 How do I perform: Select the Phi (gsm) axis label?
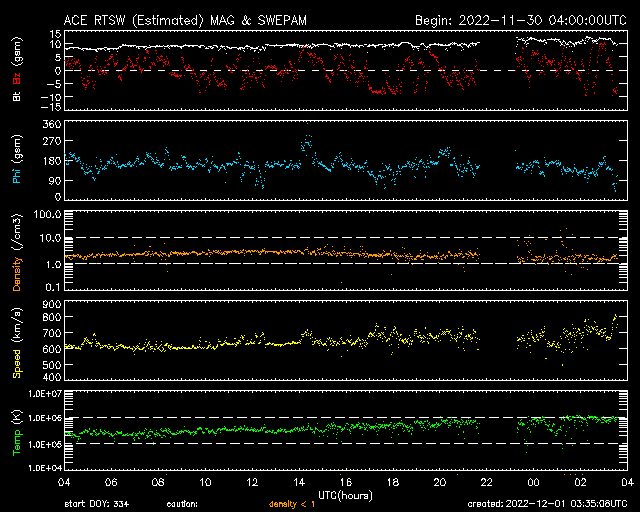point(16,159)
